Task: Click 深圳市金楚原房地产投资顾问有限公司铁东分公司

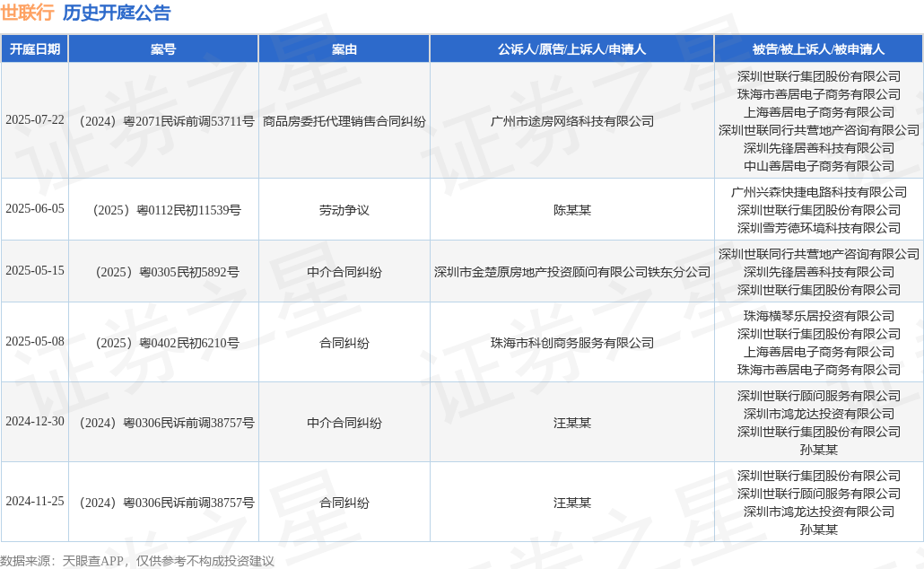Action: coord(572,273)
